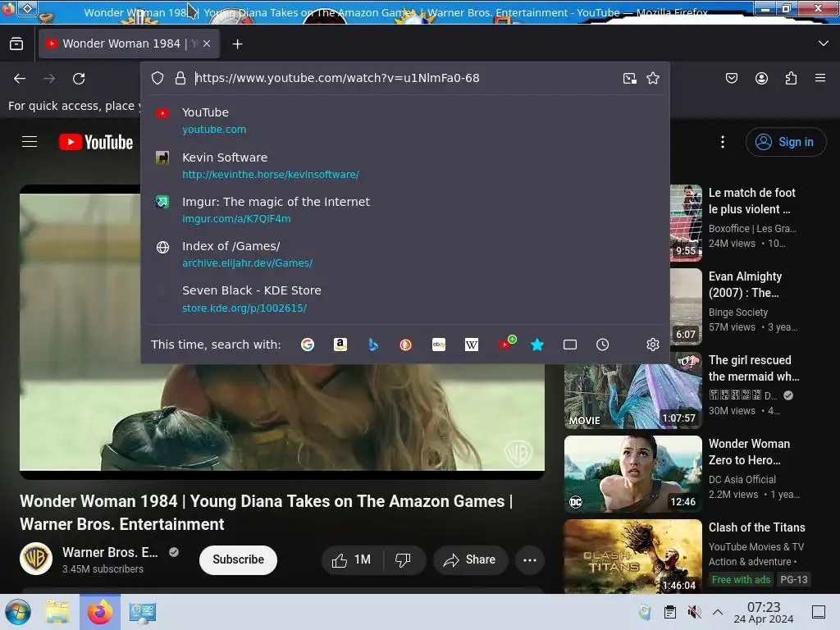Open search settings gear
The height and width of the screenshot is (630, 840).
click(652, 345)
